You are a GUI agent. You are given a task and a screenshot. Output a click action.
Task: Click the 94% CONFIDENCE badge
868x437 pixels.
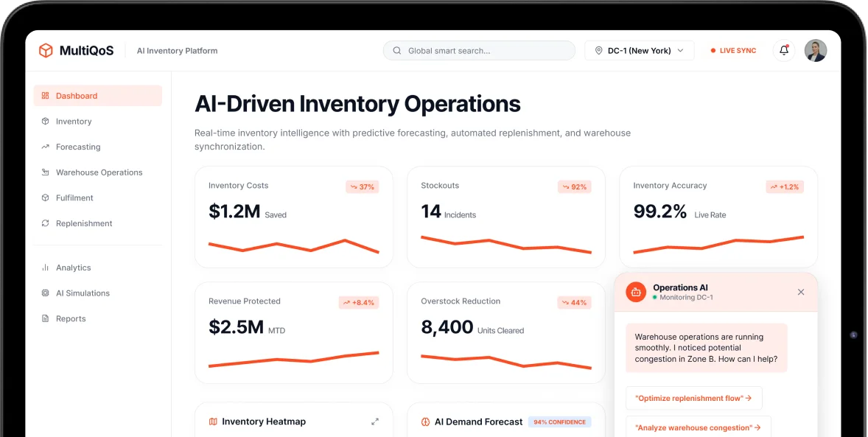pyautogui.click(x=560, y=422)
